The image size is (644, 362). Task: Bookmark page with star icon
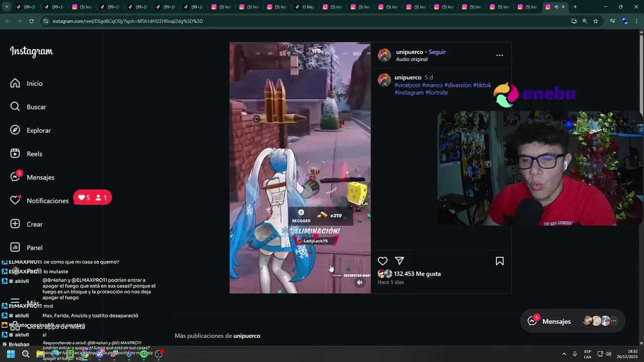596,21
